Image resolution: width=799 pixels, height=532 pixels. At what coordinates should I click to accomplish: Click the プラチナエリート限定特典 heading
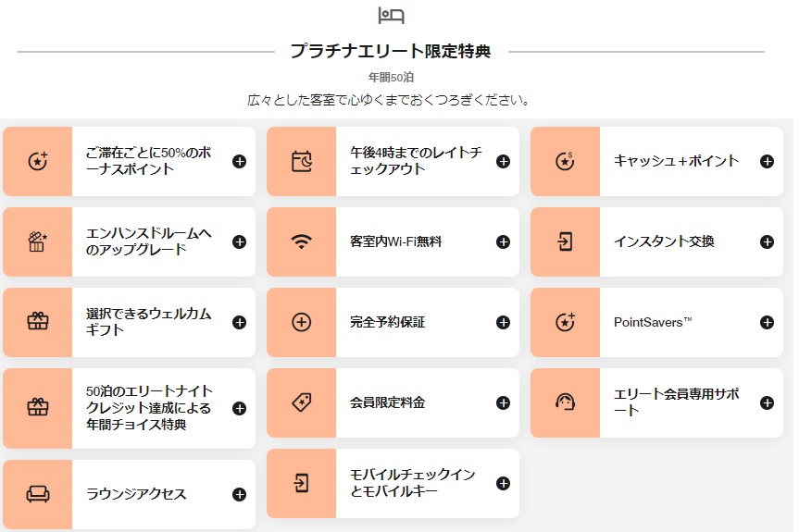coord(391,52)
